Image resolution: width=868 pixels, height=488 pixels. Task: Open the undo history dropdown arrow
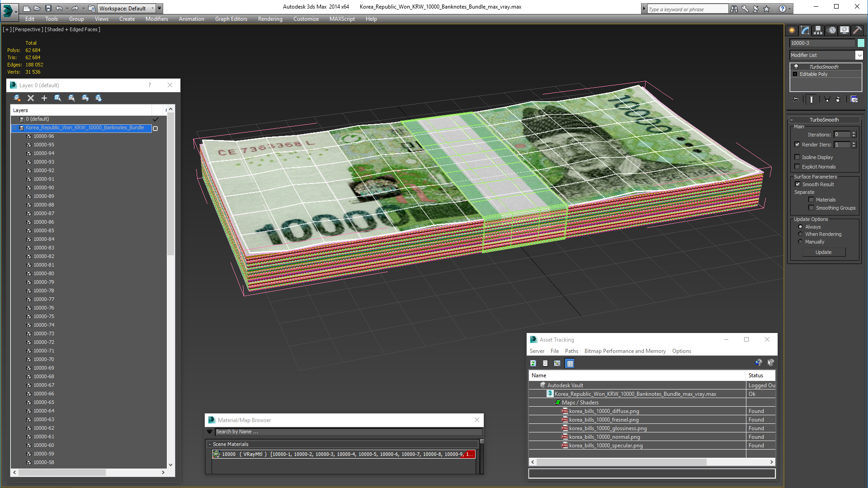(67, 8)
